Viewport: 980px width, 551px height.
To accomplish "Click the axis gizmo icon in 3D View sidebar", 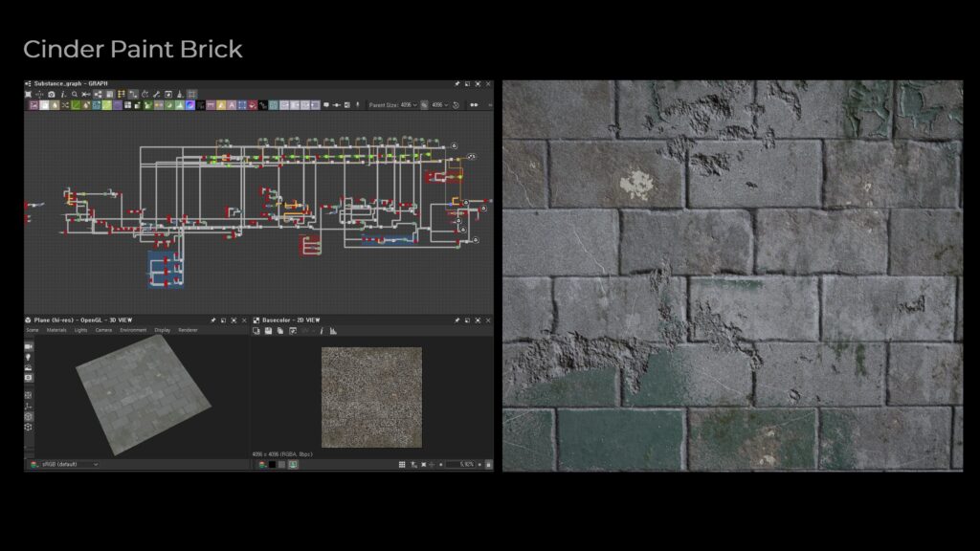I will point(28,406).
